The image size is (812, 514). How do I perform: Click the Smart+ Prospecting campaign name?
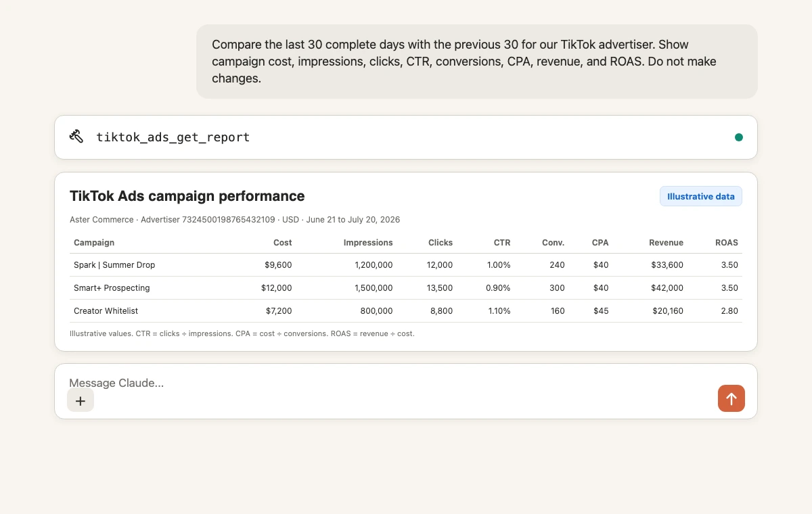point(112,288)
